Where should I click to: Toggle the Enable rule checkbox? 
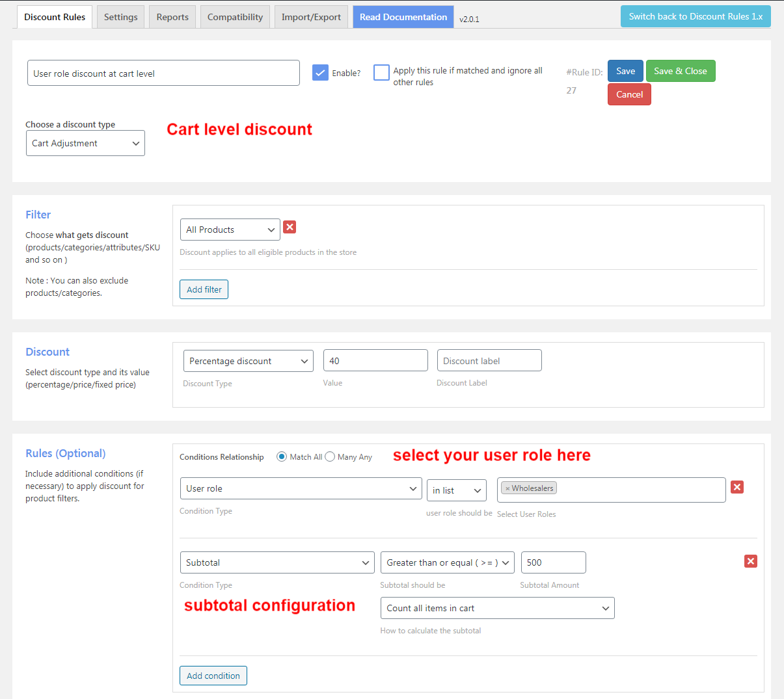click(x=320, y=73)
